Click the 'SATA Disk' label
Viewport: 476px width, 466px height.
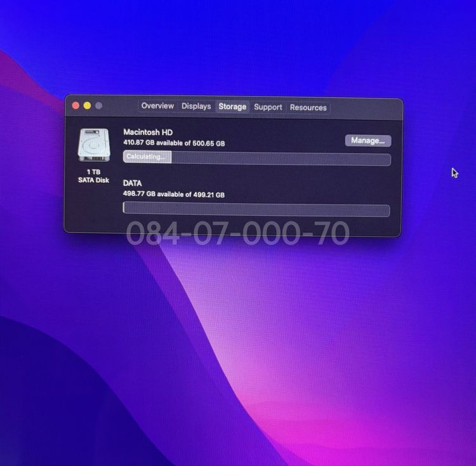[93, 180]
